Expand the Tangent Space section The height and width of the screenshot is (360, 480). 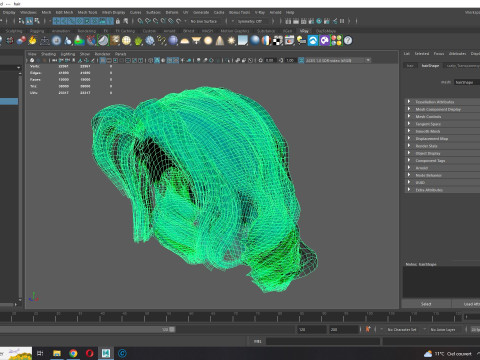click(442, 124)
